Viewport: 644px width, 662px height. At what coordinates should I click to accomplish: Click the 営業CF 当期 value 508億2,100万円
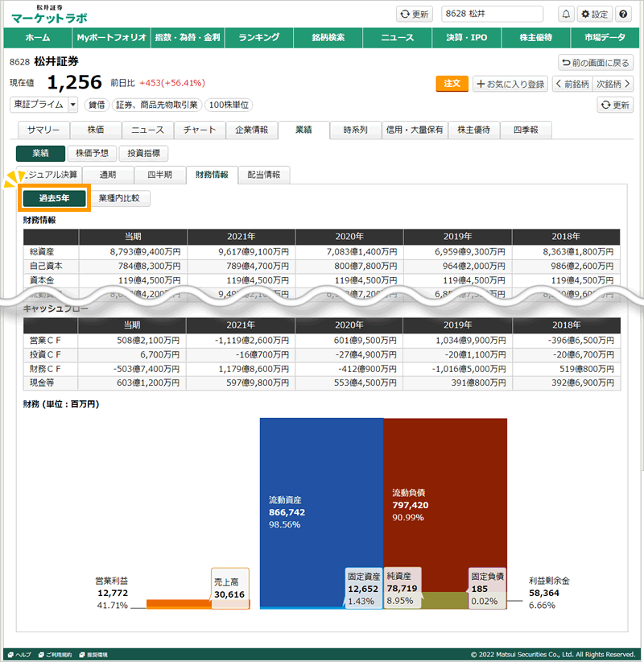pos(149,341)
